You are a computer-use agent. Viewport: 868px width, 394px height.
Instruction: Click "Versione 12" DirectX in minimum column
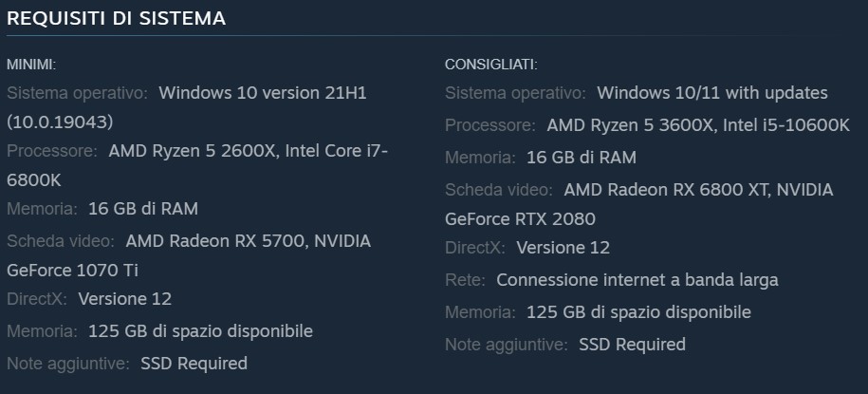tap(124, 299)
